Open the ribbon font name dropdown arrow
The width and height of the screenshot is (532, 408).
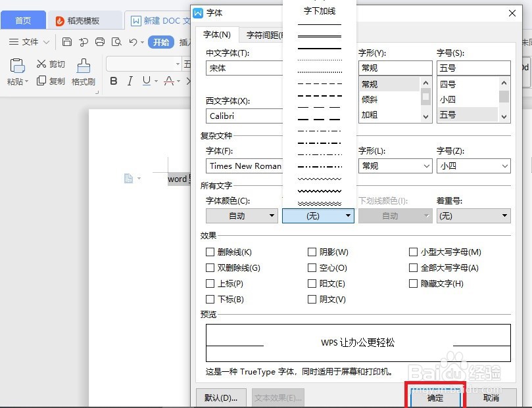coord(178,64)
